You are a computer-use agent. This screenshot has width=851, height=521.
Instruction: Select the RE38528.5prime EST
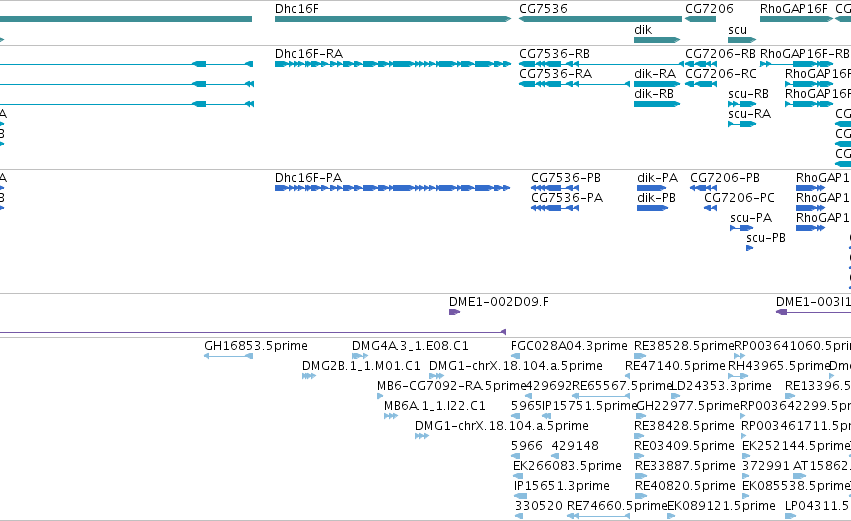(639, 357)
